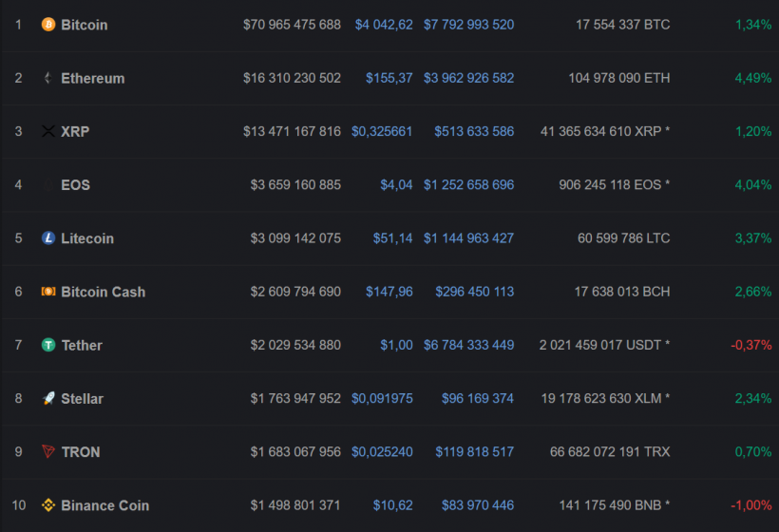Click Ethereum 24h volume $3 962 926 582
Screen dimensions: 779x532
(x=468, y=78)
